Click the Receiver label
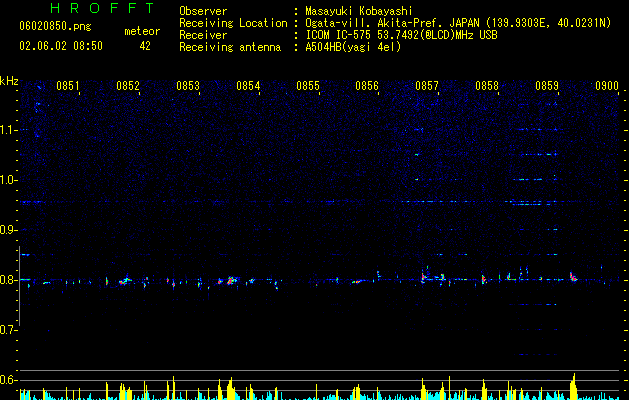 [x=203, y=35]
